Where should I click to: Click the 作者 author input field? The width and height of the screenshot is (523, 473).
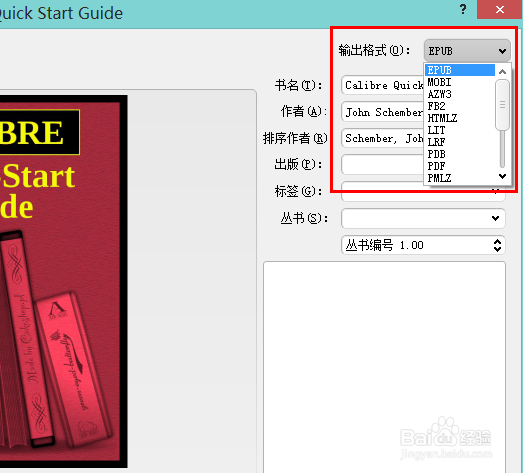pyautogui.click(x=383, y=112)
